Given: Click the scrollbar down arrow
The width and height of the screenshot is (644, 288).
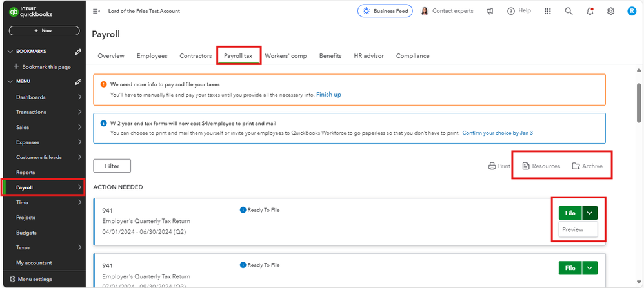Looking at the screenshot, I should [639, 283].
